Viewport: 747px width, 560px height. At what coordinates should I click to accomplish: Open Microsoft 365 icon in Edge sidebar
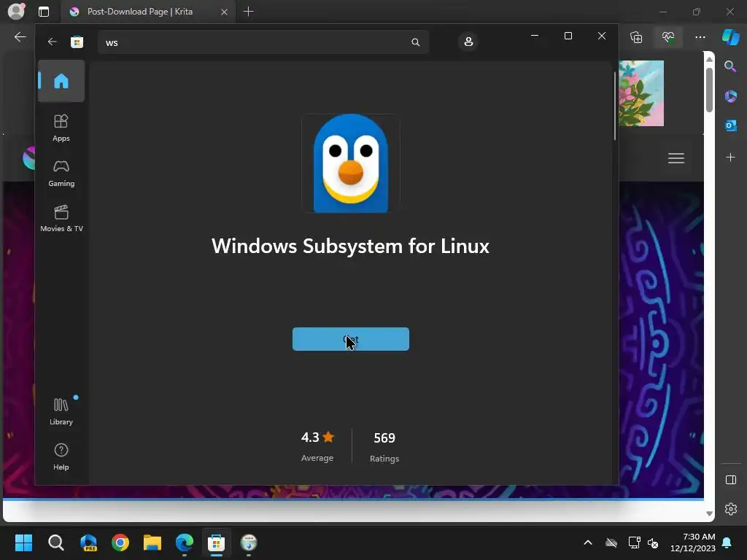(730, 96)
